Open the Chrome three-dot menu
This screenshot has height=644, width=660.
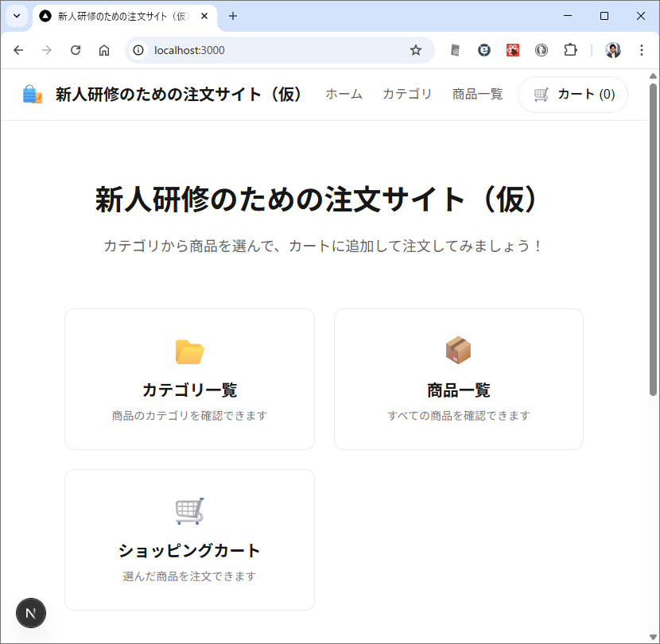coord(642,50)
